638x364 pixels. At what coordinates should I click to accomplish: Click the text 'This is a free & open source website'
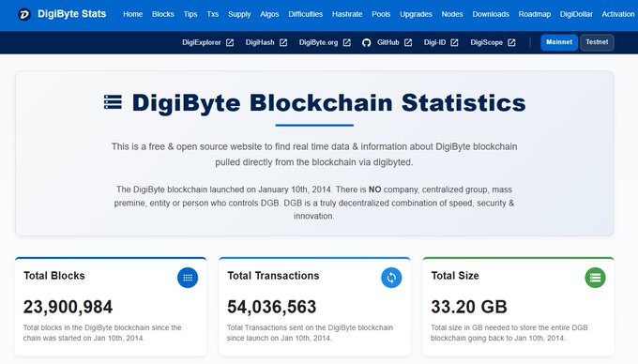point(187,147)
